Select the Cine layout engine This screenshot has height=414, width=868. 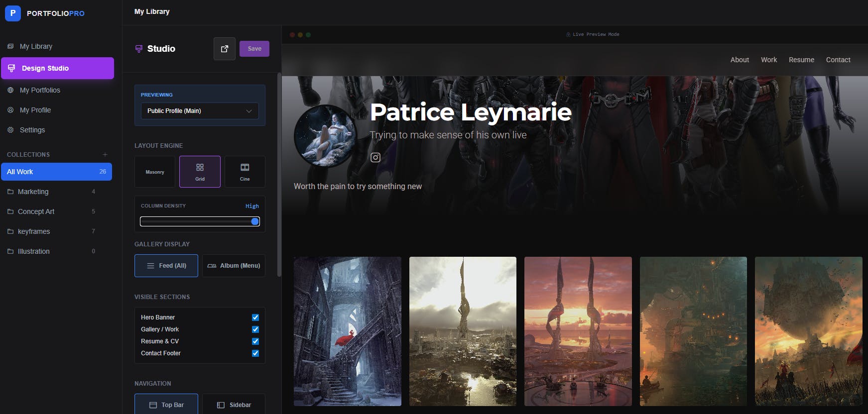point(245,172)
